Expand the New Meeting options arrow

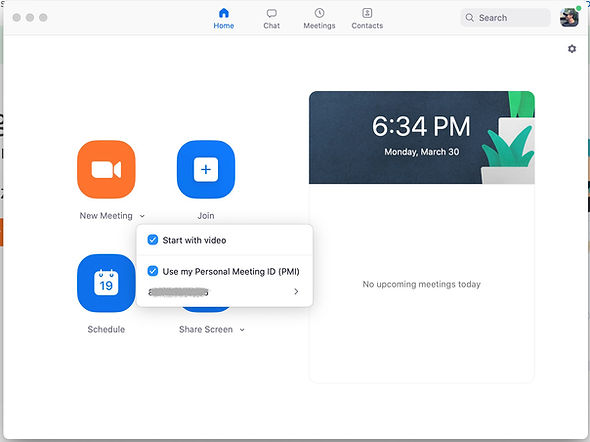click(142, 216)
